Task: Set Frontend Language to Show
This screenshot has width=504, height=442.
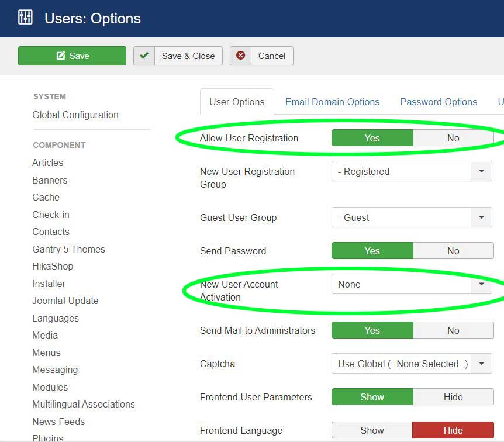Action: pyautogui.click(x=372, y=430)
